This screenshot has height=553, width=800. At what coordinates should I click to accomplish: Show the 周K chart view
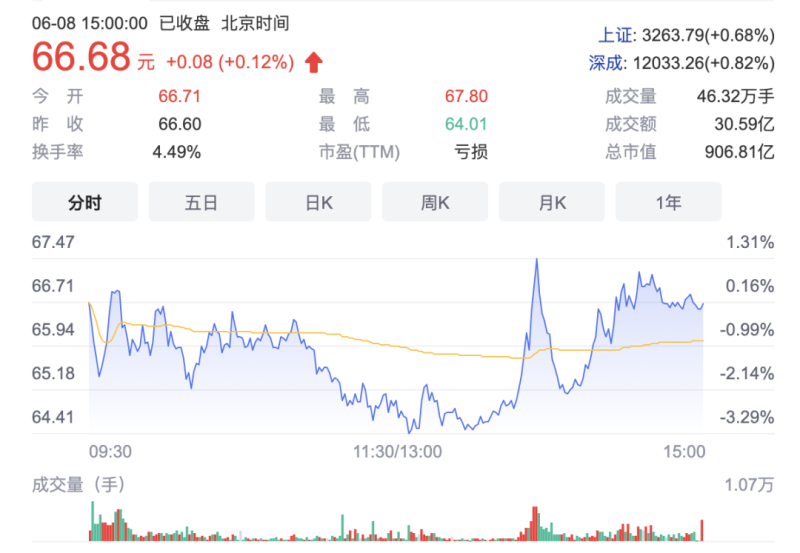tap(435, 203)
